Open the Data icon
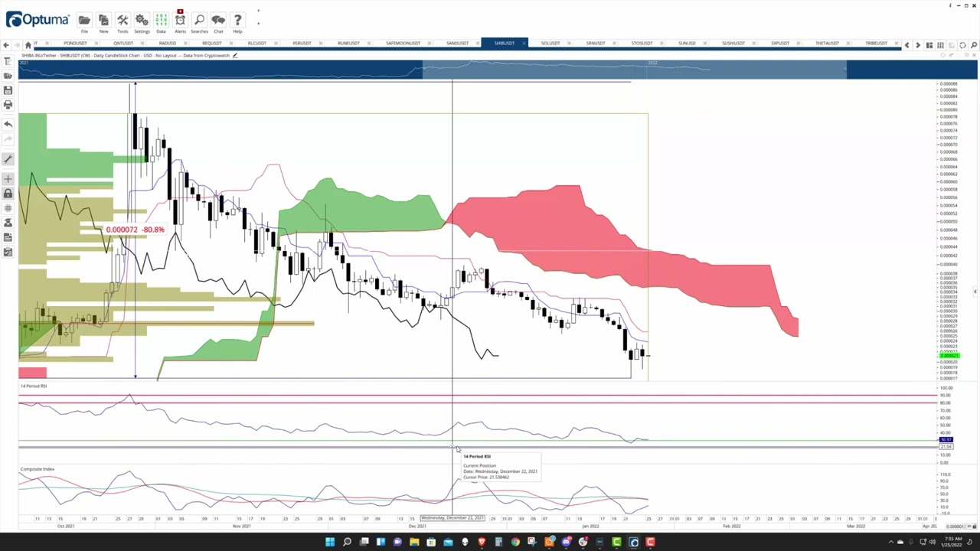The height and width of the screenshot is (551, 980). tap(161, 20)
